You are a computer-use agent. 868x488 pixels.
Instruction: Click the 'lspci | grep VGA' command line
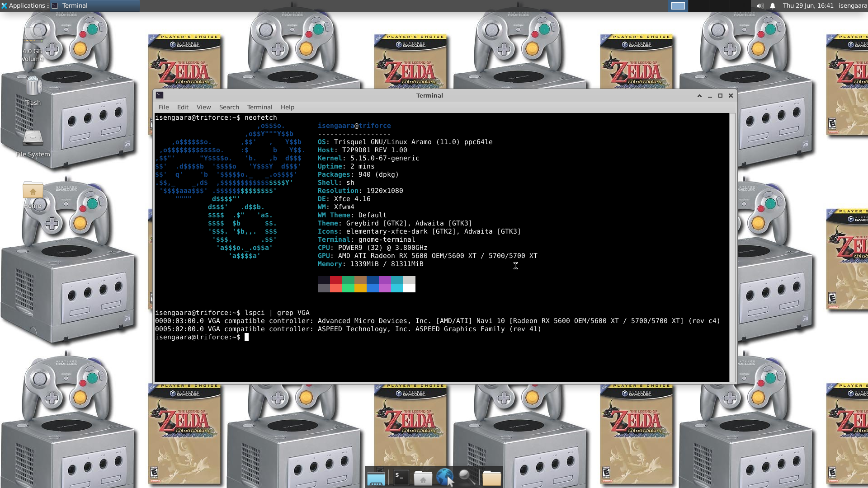click(232, 313)
